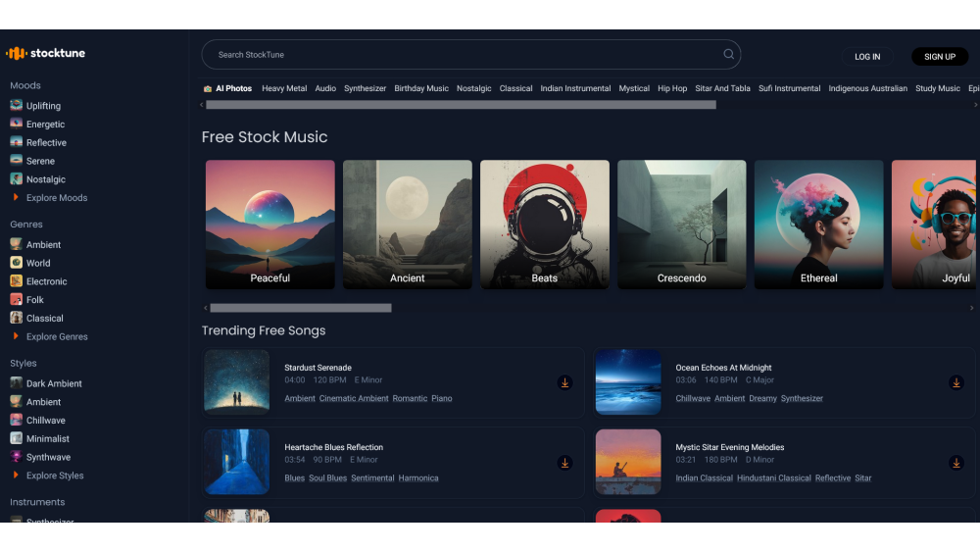Click the Ambient genre icon
This screenshot has width=980, height=552.
click(17, 244)
